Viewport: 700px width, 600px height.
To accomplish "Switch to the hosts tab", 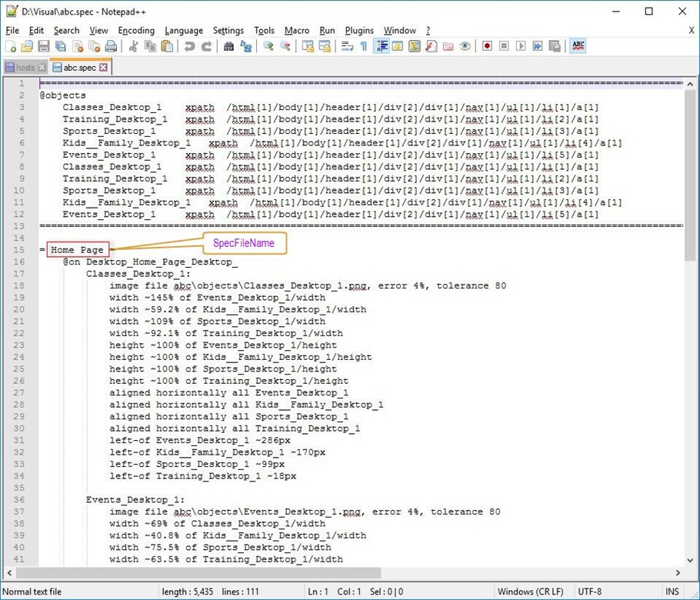I will coord(25,68).
